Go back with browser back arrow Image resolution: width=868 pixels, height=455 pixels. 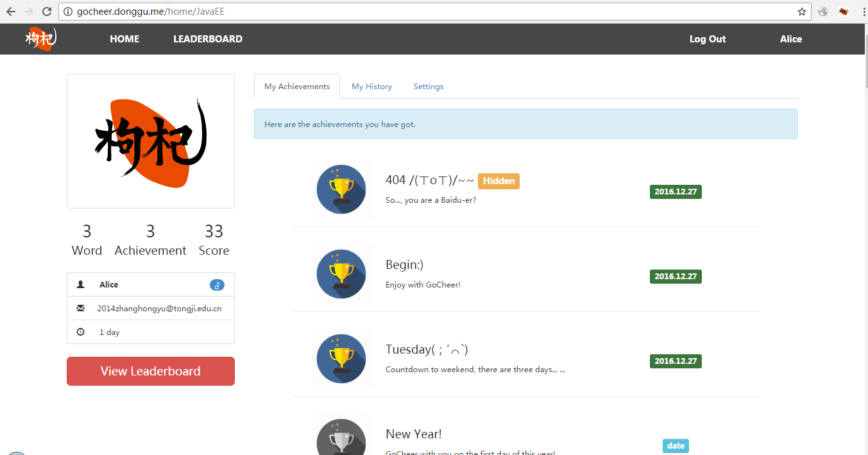tap(10, 12)
